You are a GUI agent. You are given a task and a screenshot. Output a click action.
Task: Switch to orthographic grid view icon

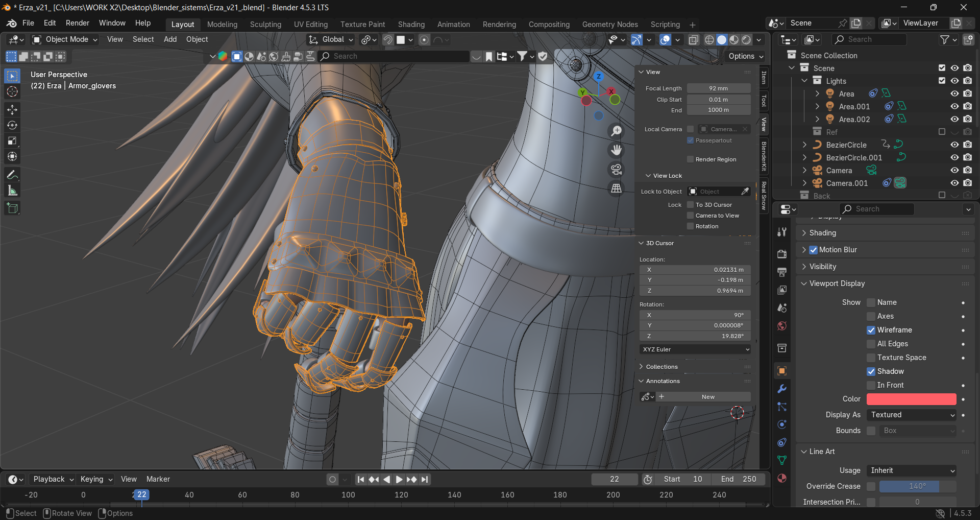(x=617, y=189)
